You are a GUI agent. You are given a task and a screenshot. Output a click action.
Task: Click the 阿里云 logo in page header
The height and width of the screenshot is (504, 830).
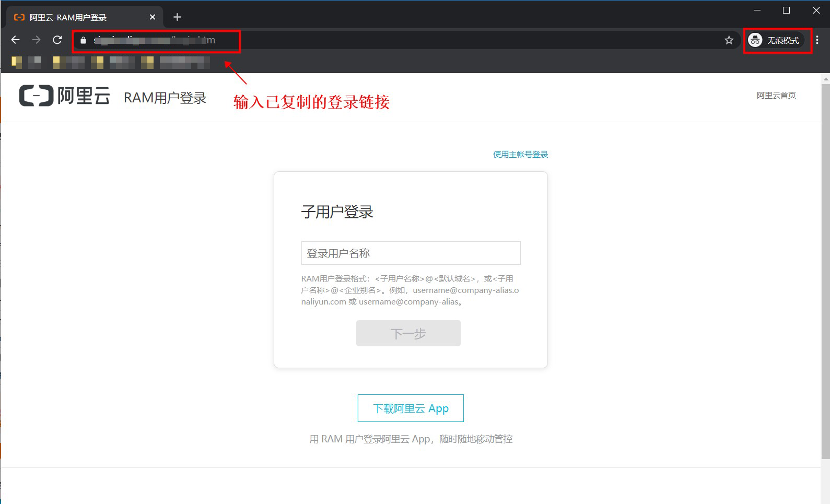[65, 96]
